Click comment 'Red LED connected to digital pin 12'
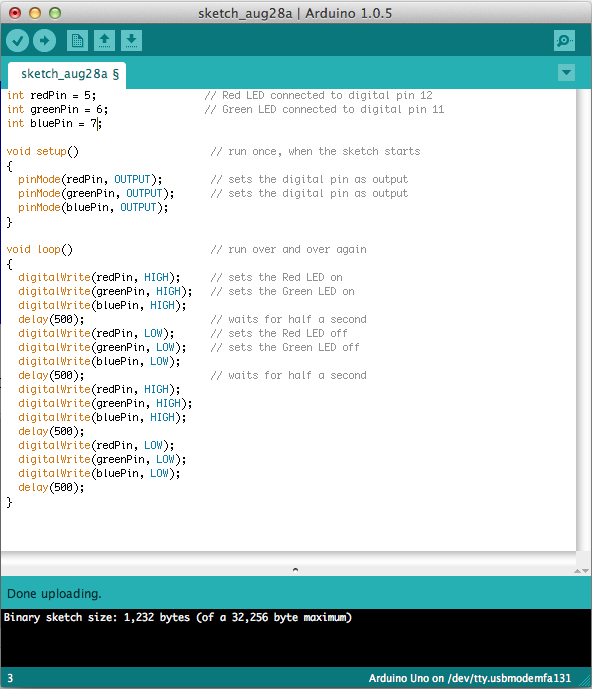Screen dimensions: 592x689 coord(318,95)
